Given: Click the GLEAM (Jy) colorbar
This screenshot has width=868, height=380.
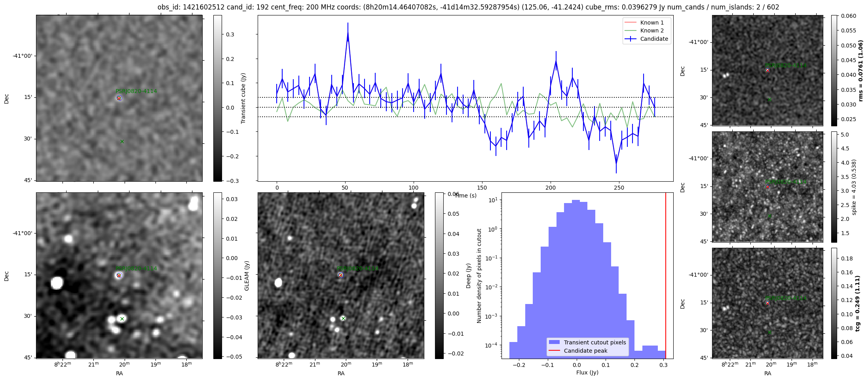Looking at the screenshot, I should point(217,275).
